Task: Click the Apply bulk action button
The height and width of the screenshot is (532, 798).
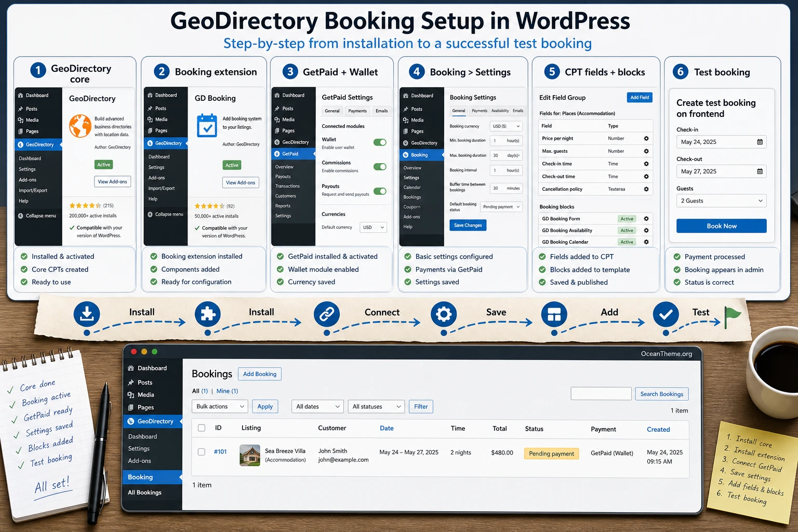Action: pos(265,407)
